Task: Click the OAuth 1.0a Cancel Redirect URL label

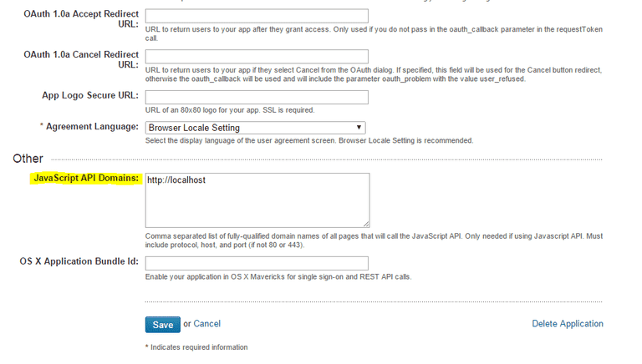Action: (81, 58)
